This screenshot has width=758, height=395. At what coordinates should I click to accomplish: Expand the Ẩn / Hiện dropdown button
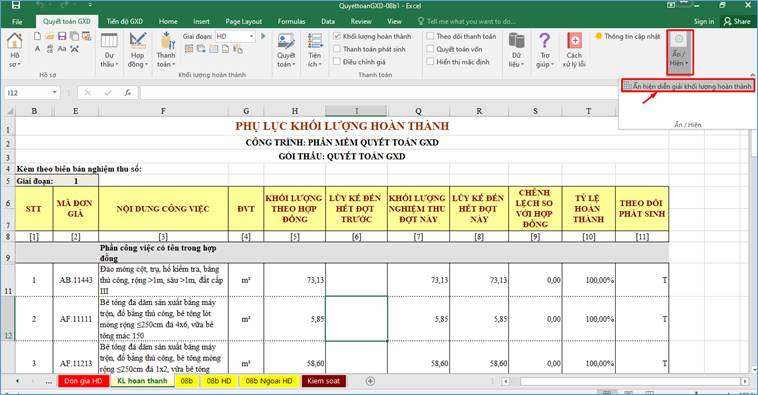point(680,52)
